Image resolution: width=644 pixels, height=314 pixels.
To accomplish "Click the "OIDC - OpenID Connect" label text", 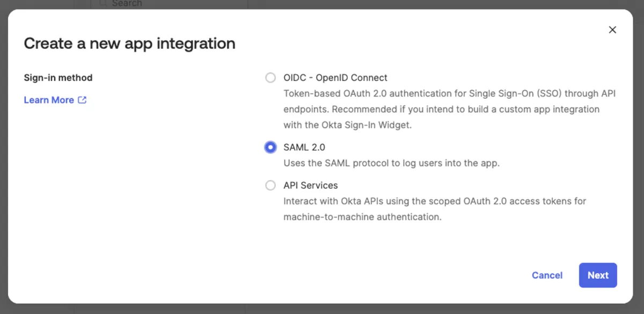I will click(x=335, y=78).
